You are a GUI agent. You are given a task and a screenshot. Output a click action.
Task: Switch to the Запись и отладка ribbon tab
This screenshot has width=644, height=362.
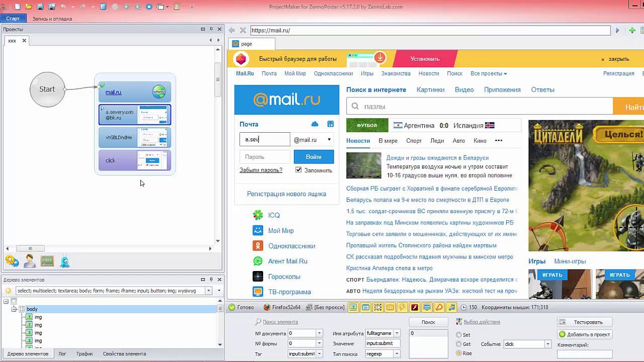(x=52, y=19)
